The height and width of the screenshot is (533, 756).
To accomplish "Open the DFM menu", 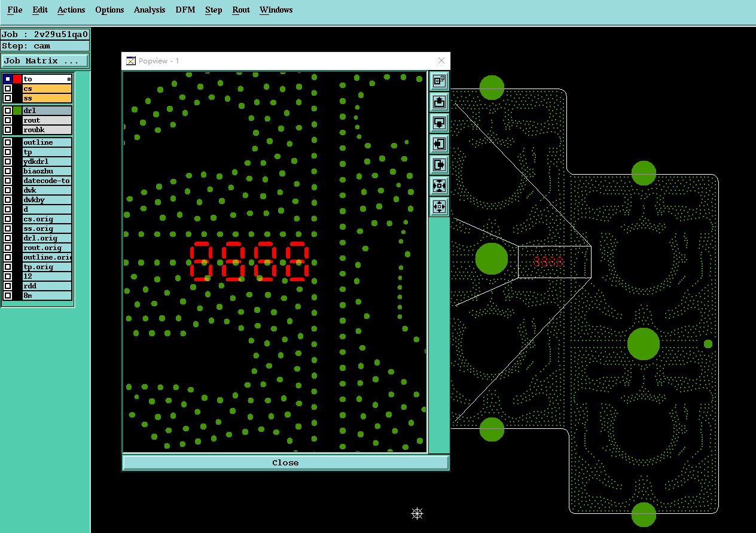I will click(x=185, y=10).
